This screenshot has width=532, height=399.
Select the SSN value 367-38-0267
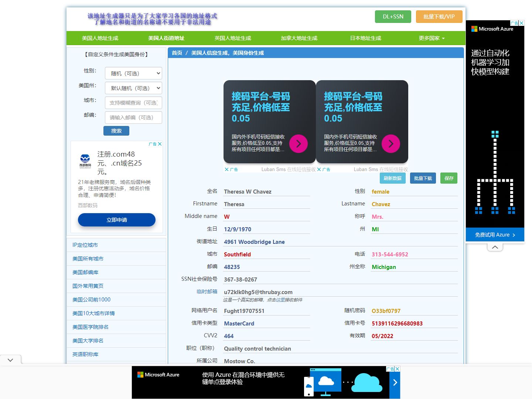tap(241, 279)
